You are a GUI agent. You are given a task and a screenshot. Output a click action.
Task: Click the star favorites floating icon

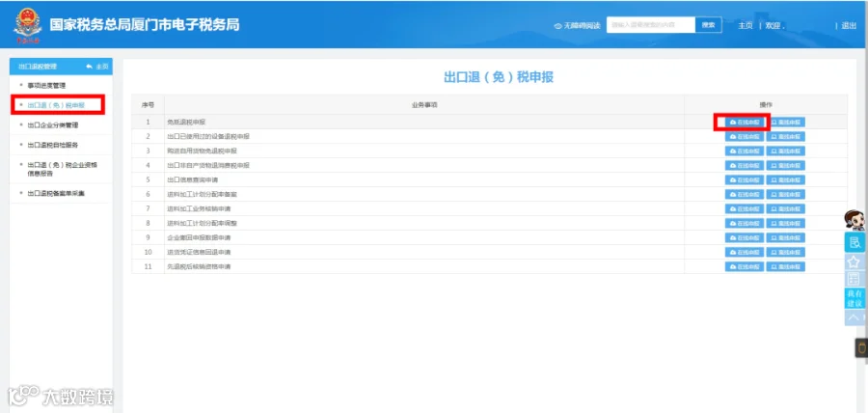(854, 262)
